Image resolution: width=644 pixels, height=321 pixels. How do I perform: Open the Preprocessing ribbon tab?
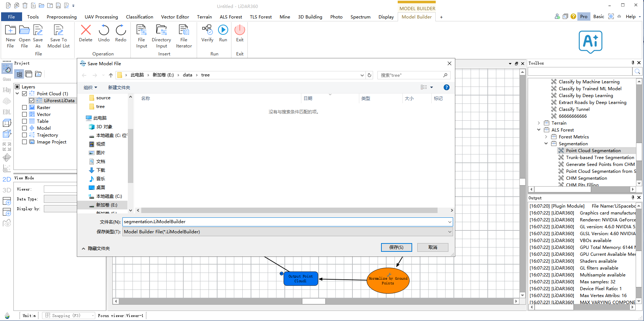pyautogui.click(x=62, y=17)
